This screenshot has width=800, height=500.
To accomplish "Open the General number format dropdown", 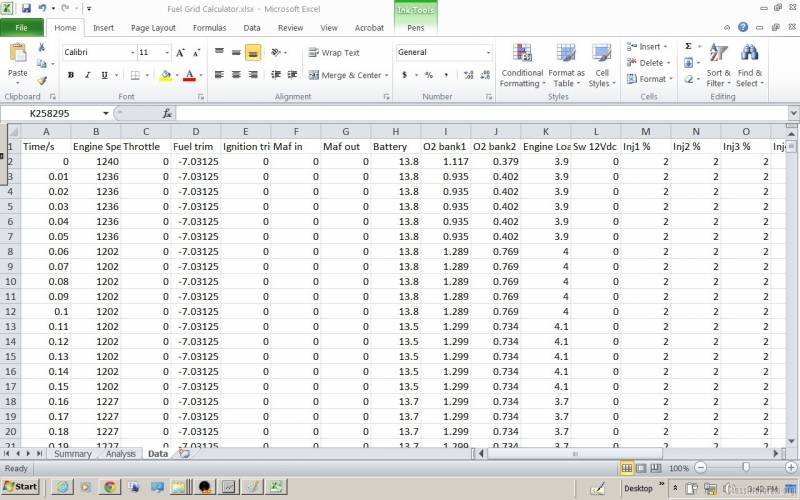I will pos(488,53).
